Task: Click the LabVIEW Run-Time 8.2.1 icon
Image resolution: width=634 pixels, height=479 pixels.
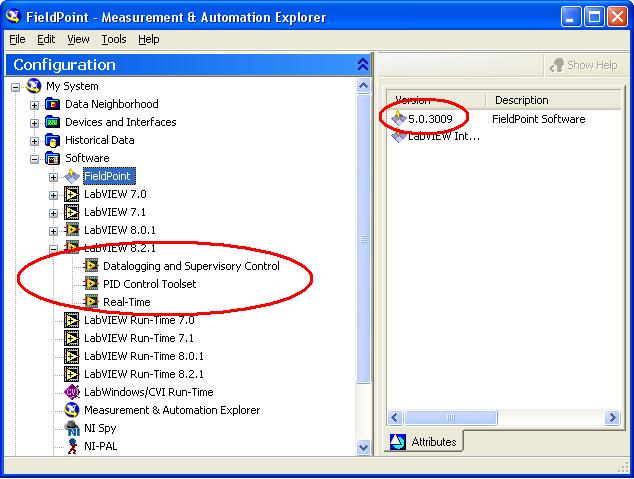Action: [x=72, y=374]
